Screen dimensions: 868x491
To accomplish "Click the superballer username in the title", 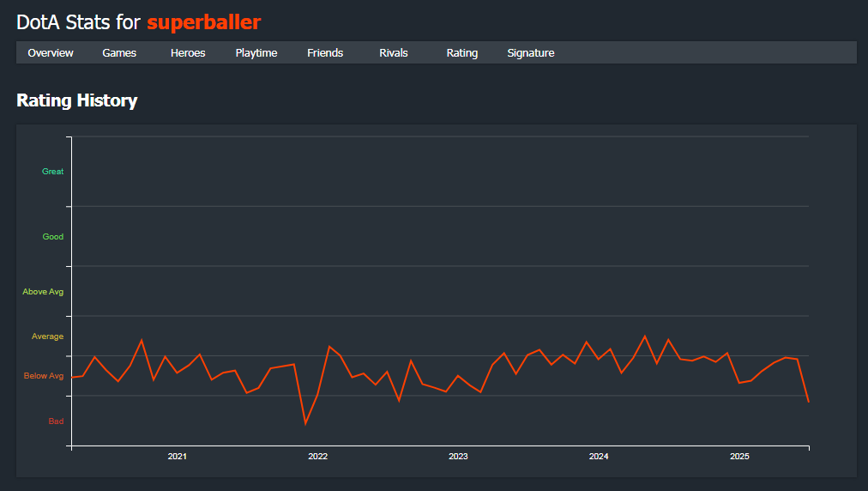I will click(204, 22).
